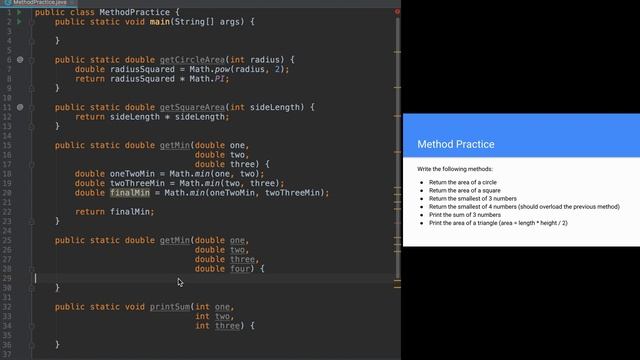
Task: Run the MethodPractice class from line 1 gutter arrow
Action: tap(19, 12)
